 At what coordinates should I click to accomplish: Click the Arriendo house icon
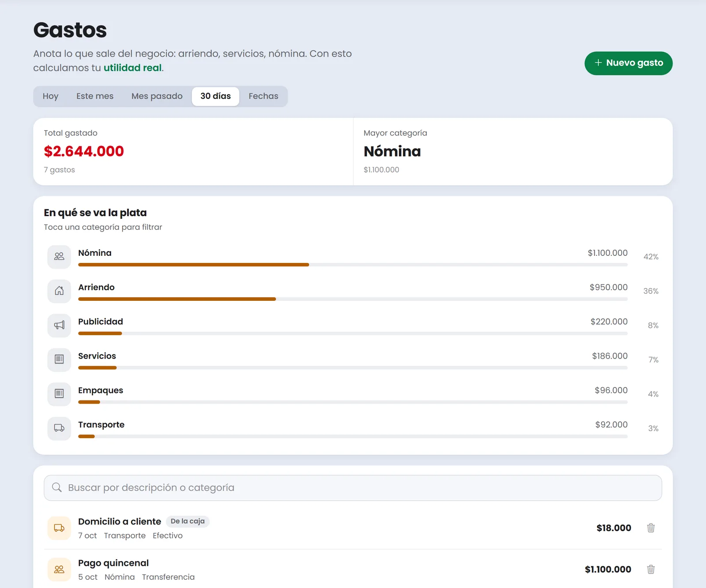(x=59, y=291)
